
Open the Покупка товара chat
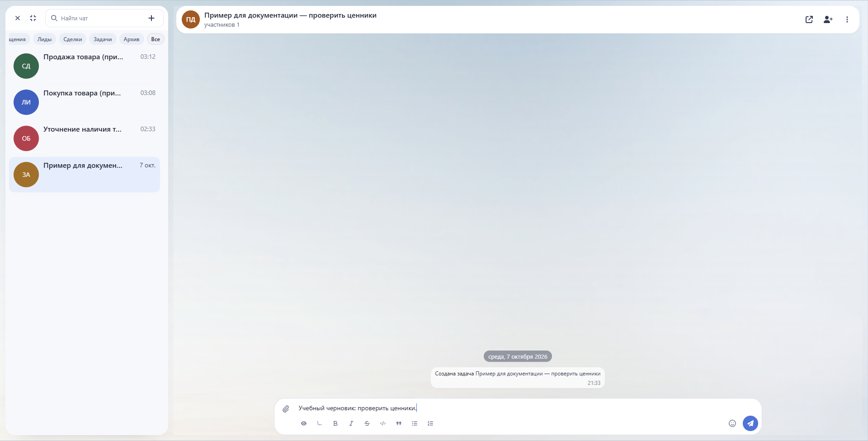click(85, 102)
